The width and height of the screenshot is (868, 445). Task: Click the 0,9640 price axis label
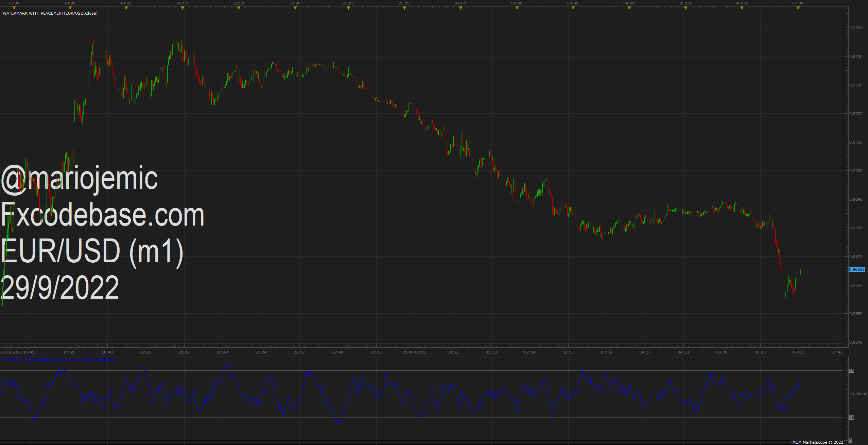pyautogui.click(x=856, y=342)
